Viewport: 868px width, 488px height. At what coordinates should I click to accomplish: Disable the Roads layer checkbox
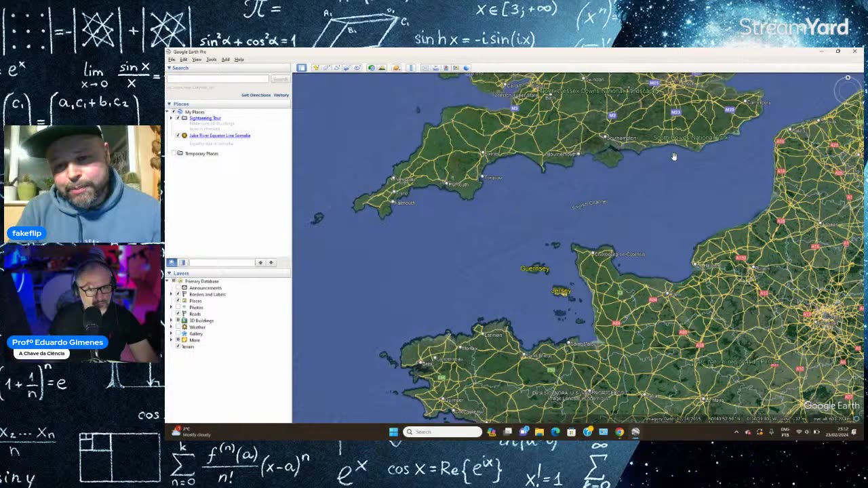(x=178, y=314)
